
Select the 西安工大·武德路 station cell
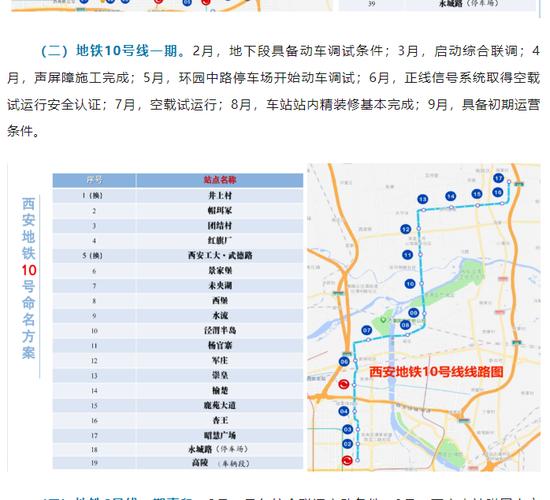tap(220, 255)
